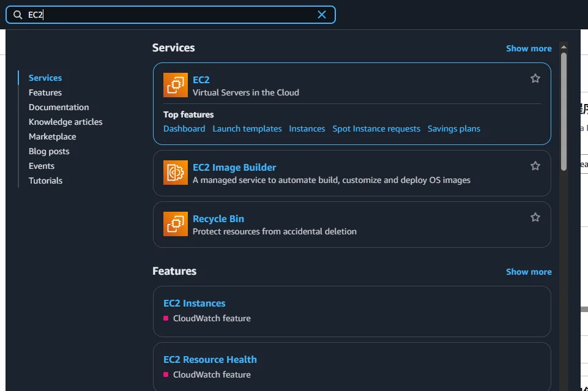Favorite EC2 with the star icon
Image resolution: width=588 pixels, height=391 pixels.
[535, 78]
